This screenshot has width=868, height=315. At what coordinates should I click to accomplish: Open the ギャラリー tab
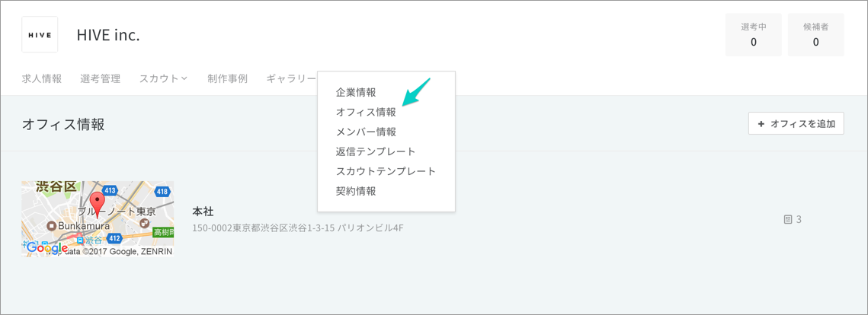pos(291,78)
